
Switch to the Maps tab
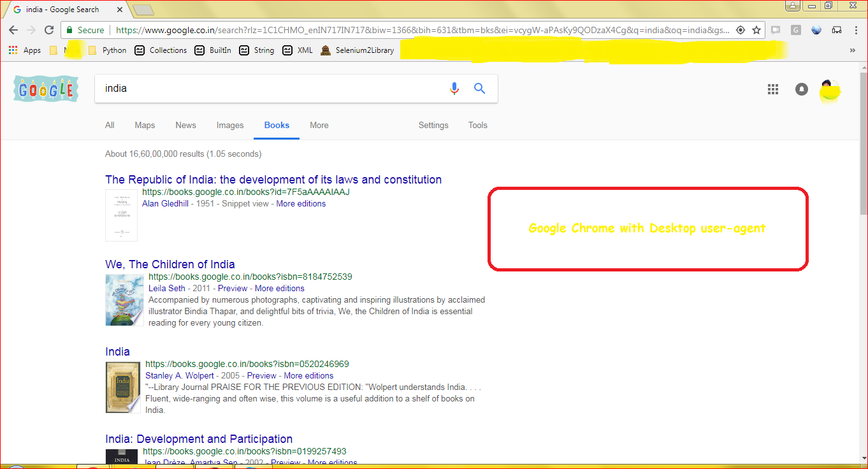tap(145, 126)
